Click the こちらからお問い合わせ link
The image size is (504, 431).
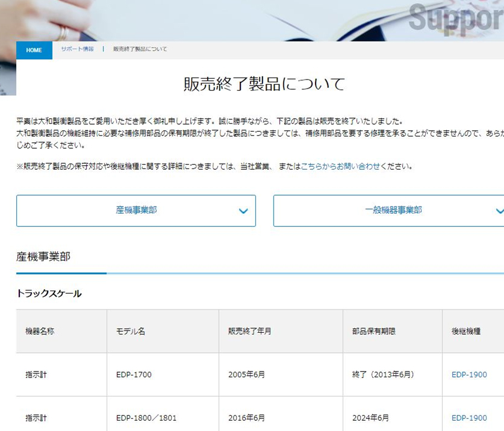(x=340, y=166)
